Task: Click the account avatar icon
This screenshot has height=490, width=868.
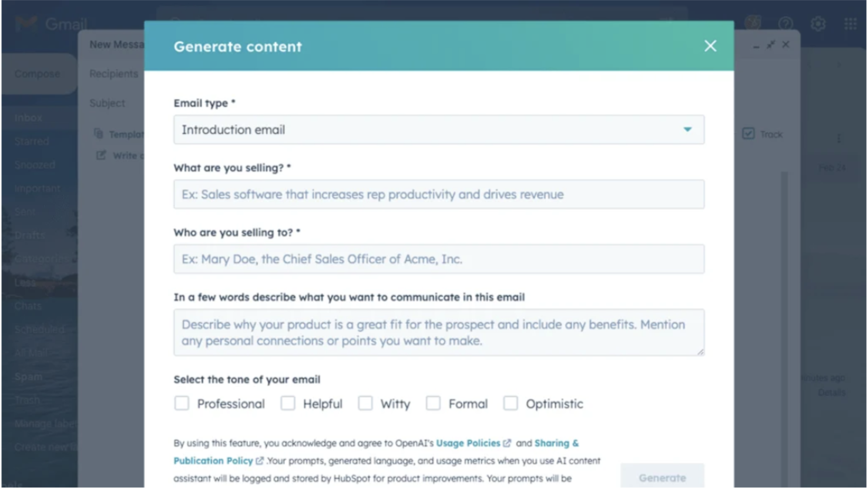Action: (x=753, y=23)
